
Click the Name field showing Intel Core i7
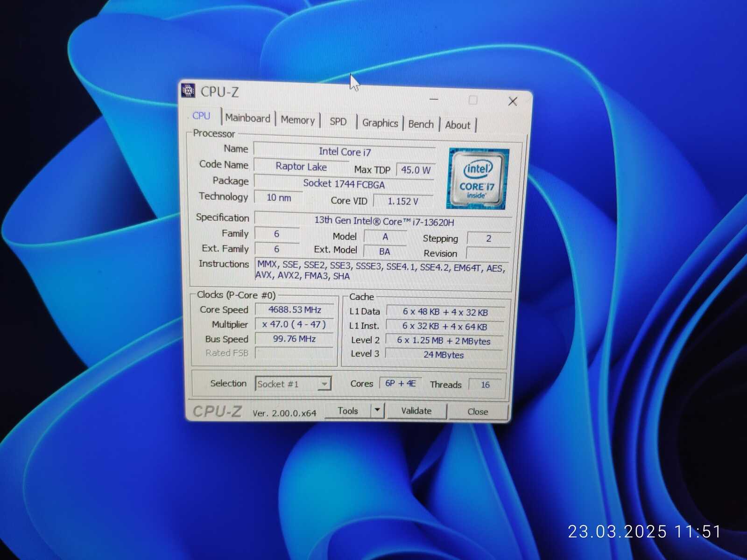[345, 152]
